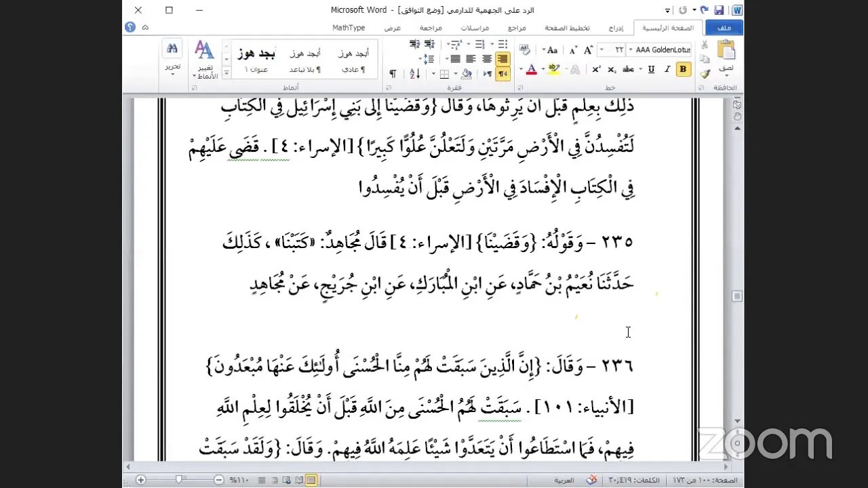Viewport: 868px width, 488px height.
Task: Open Font dialog launcher
Action: point(519,87)
